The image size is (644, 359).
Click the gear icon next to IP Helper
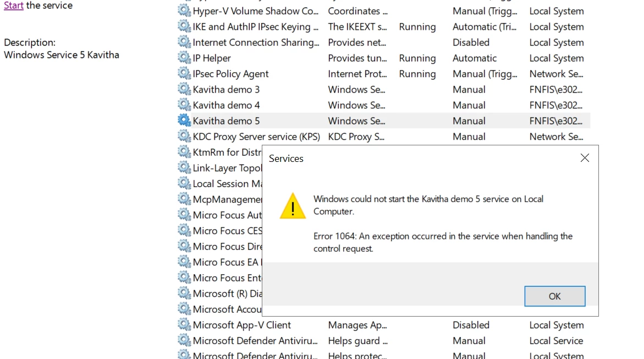coord(184,57)
